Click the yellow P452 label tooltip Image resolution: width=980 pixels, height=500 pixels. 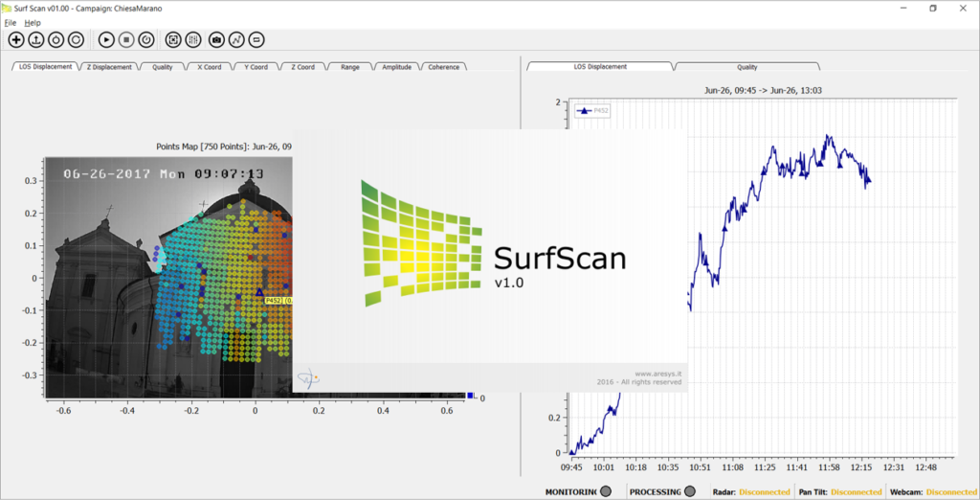coord(278,301)
